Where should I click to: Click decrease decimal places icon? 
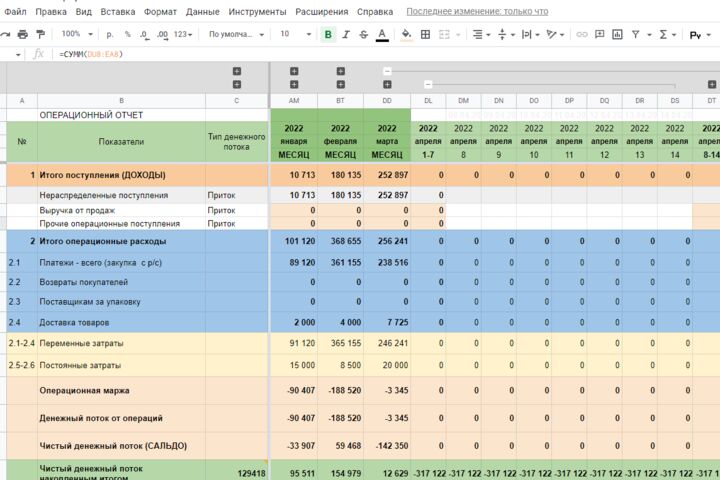point(144,34)
